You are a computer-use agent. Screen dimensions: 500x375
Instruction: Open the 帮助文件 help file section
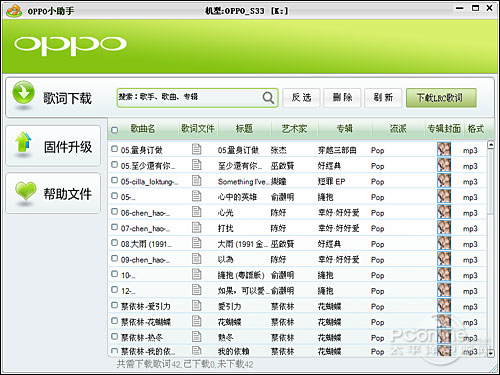pos(53,193)
